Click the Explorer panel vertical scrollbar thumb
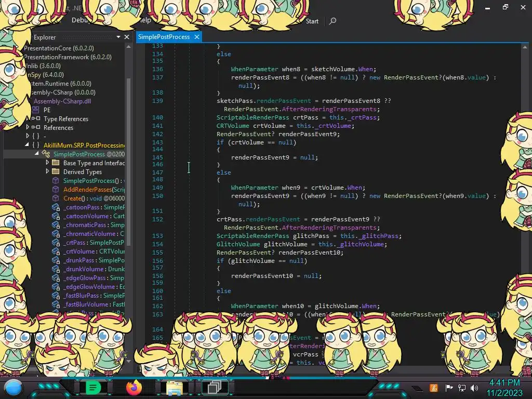This screenshot has width=532, height=399. [128, 162]
